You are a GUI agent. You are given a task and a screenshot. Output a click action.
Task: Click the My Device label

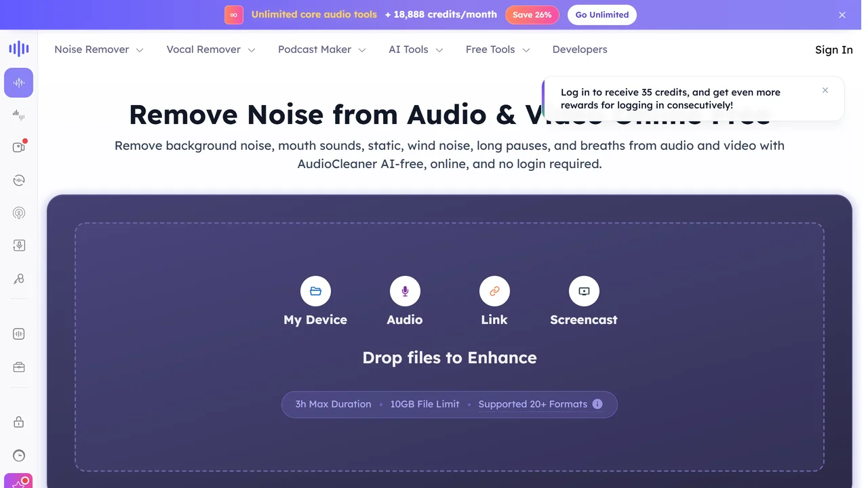pos(315,320)
